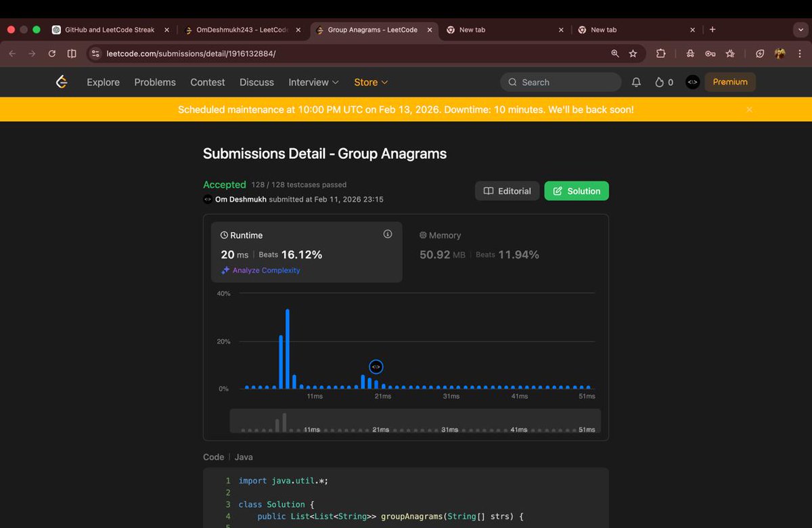Close the OmDeshmukh243 tab
The height and width of the screenshot is (528, 812).
tap(298, 30)
